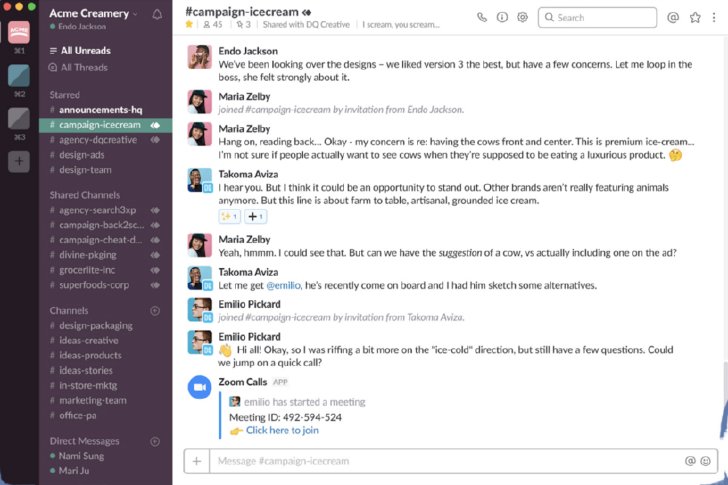This screenshot has height=485, width=728.
Task: Open All Unreads view
Action: [x=80, y=51]
